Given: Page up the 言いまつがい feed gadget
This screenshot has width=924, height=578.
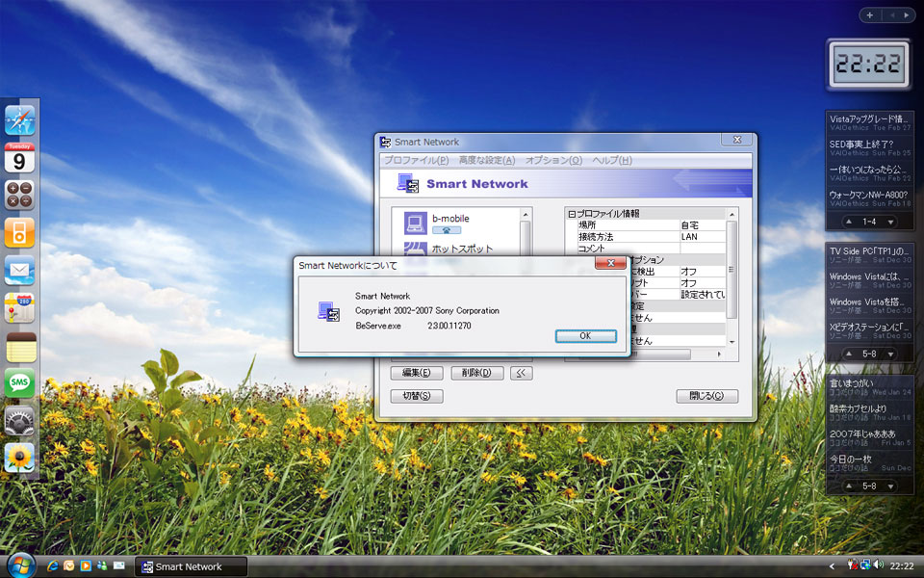Looking at the screenshot, I should [849, 486].
